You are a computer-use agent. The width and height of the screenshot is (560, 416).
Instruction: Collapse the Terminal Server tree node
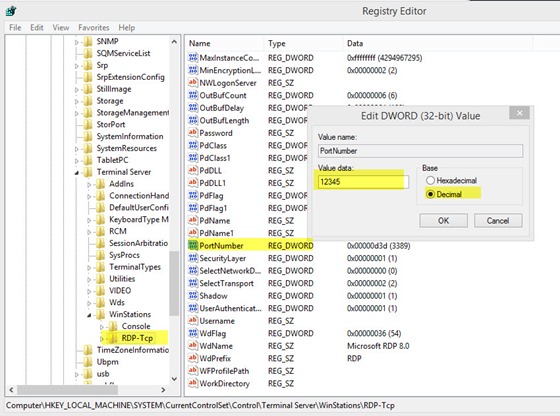click(76, 173)
